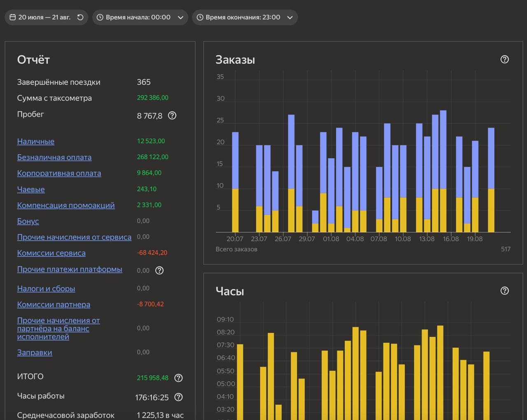
Task: Click the Бонус row value 0,00
Action: pos(143,221)
